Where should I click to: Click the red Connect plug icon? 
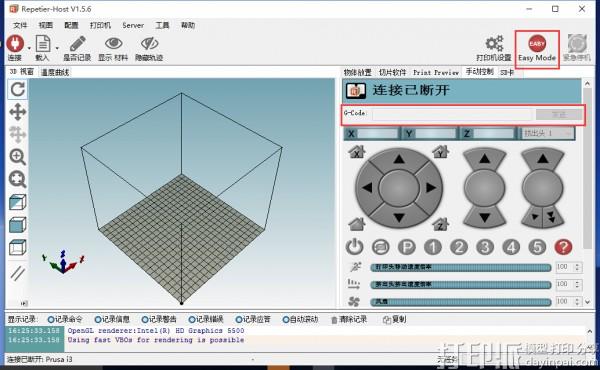15,43
